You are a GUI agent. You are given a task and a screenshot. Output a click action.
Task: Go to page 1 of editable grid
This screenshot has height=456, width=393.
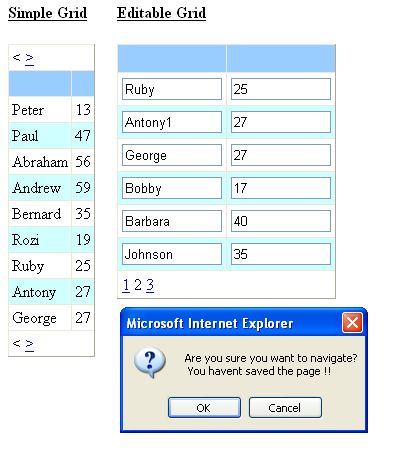[x=126, y=285]
